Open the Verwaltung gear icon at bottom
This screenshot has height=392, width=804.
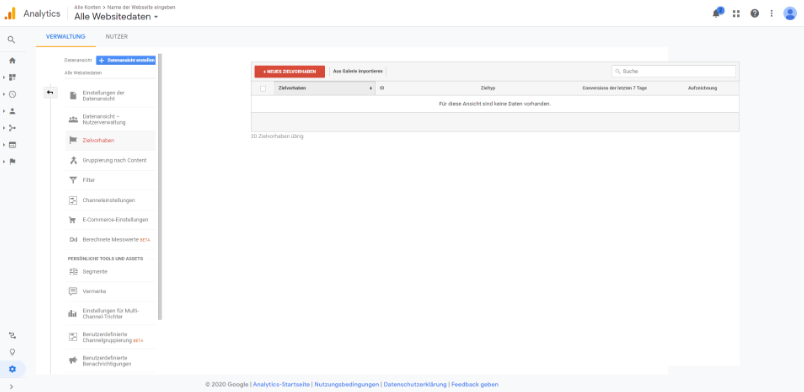[x=12, y=369]
